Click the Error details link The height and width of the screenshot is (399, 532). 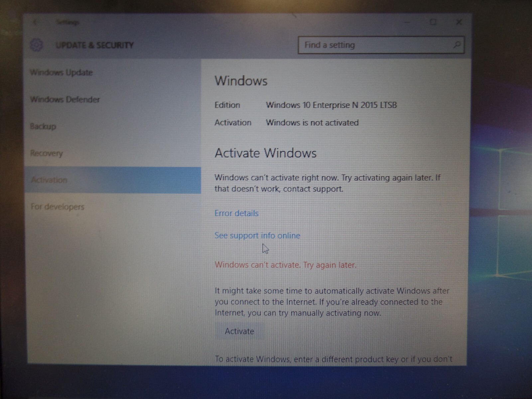tap(236, 213)
